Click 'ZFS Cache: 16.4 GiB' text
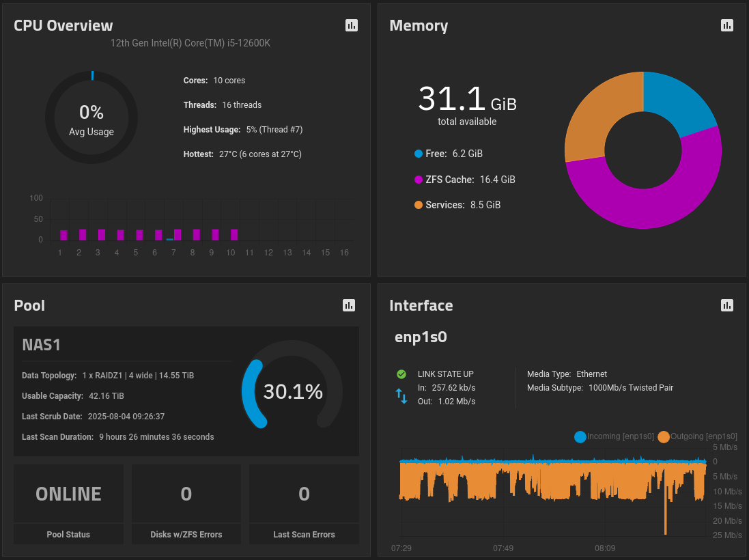Screen dimensions: 749x560 pyautogui.click(x=470, y=180)
